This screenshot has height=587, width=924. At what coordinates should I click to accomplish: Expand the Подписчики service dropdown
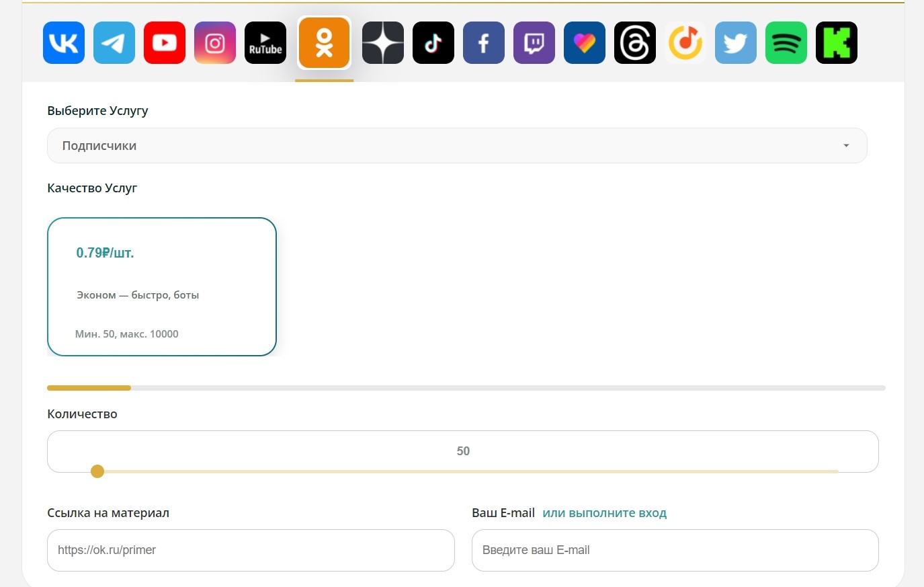coord(457,145)
